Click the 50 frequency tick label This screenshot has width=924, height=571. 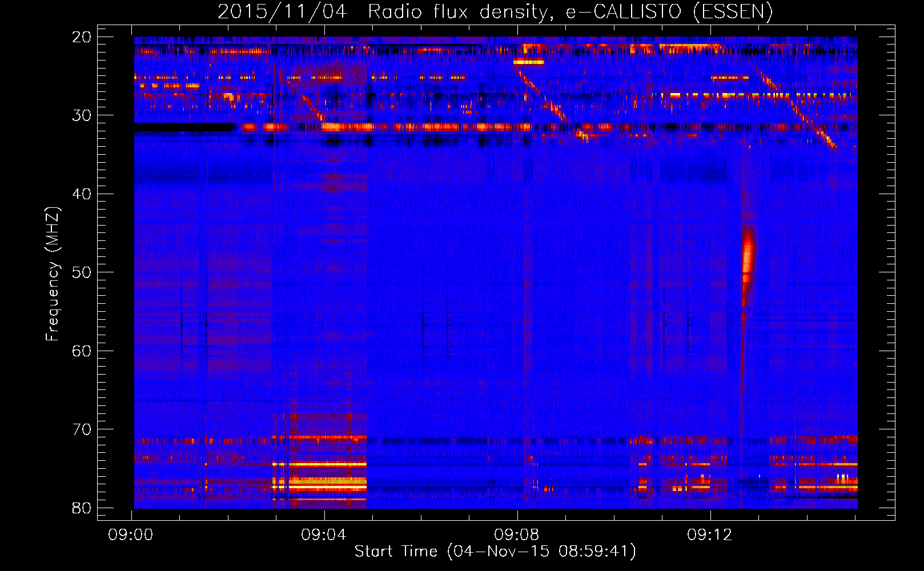pyautogui.click(x=82, y=272)
